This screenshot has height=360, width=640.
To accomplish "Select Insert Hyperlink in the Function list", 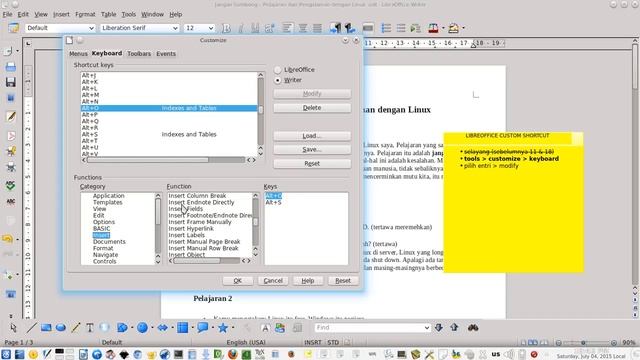I will 191,229.
